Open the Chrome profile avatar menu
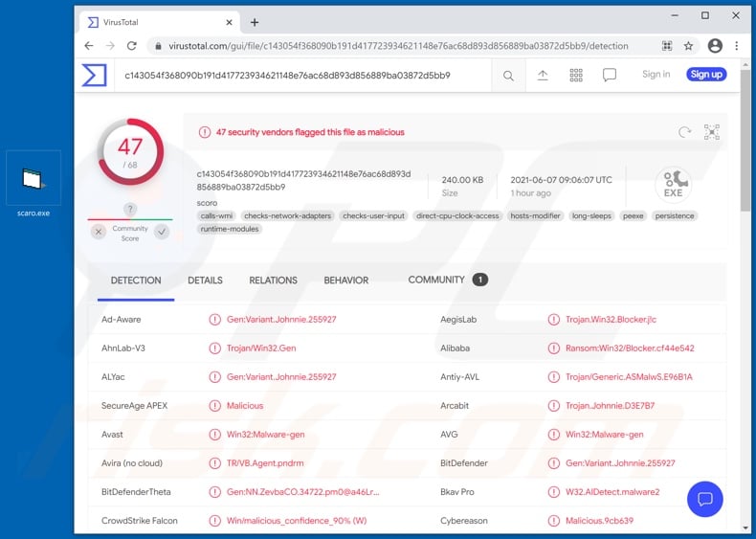Screen dimensions: 756x539 715,46
